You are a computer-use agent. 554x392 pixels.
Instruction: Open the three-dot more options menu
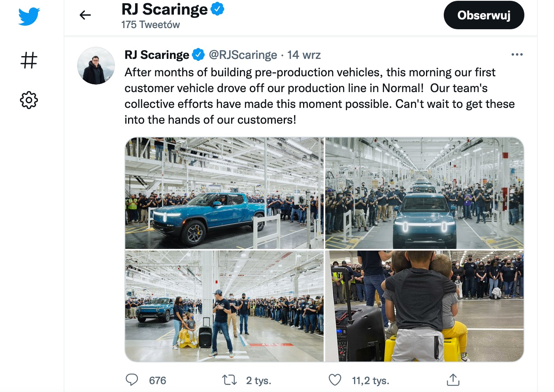[517, 55]
